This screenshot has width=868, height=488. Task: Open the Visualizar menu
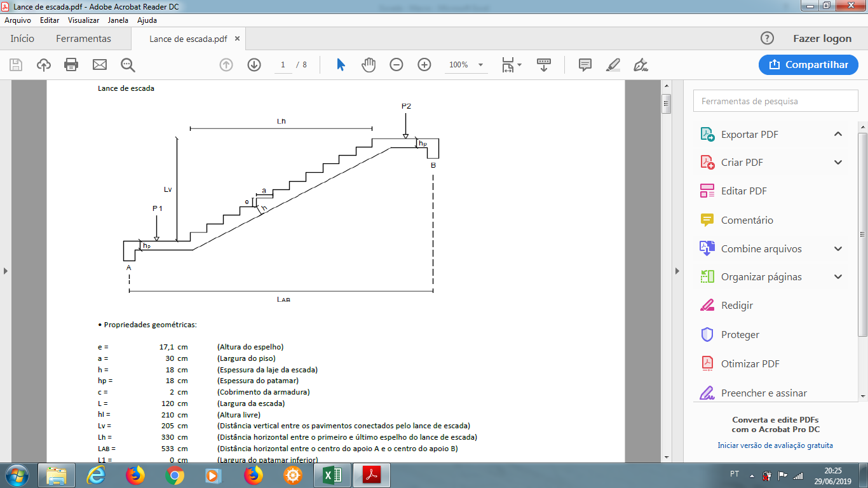coord(84,20)
